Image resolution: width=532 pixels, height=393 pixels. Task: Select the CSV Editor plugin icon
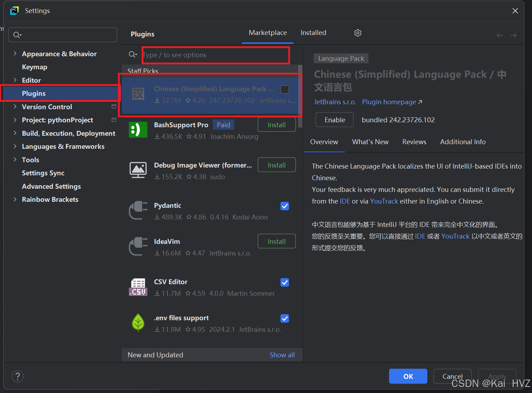click(x=138, y=287)
